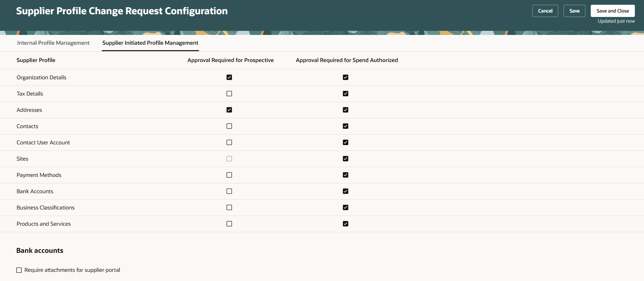Viewport: 644px width, 281px height.
Task: Check Prospective approval for Contact User Account
Action: click(x=229, y=142)
